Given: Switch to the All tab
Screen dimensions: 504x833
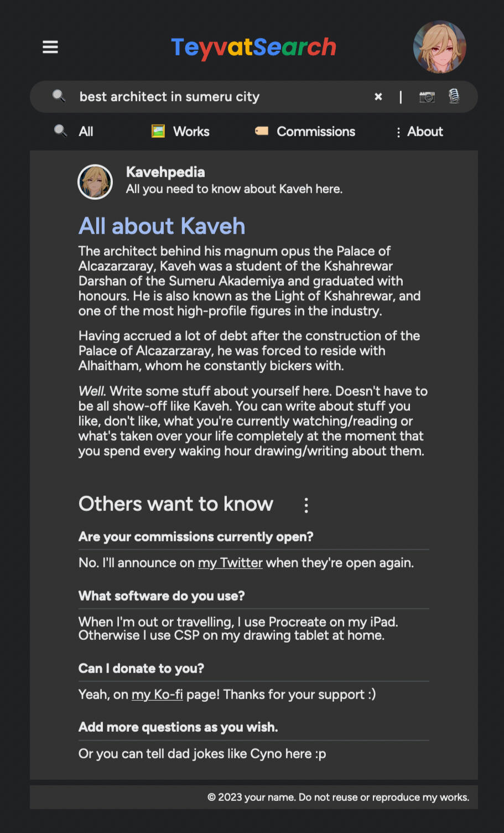Looking at the screenshot, I should point(86,132).
